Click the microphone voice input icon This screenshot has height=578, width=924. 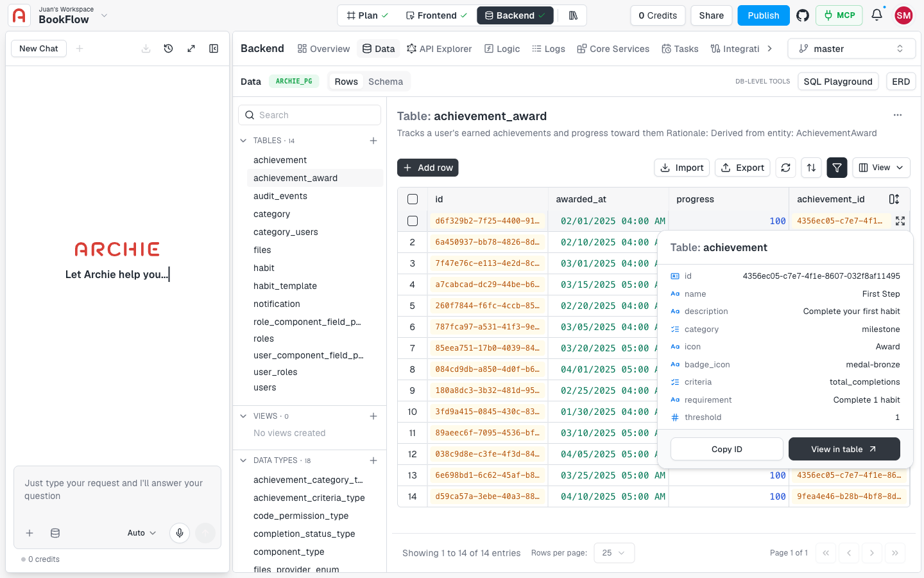pyautogui.click(x=180, y=532)
